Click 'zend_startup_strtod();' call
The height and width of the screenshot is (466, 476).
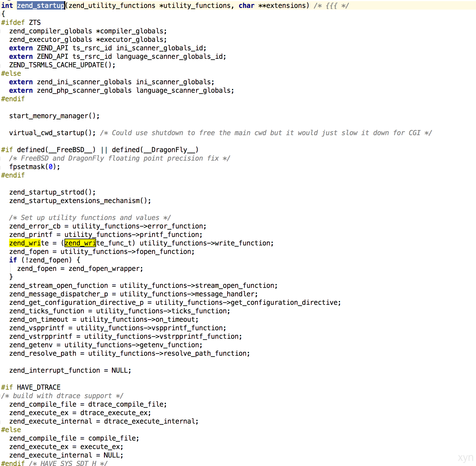pos(52,192)
